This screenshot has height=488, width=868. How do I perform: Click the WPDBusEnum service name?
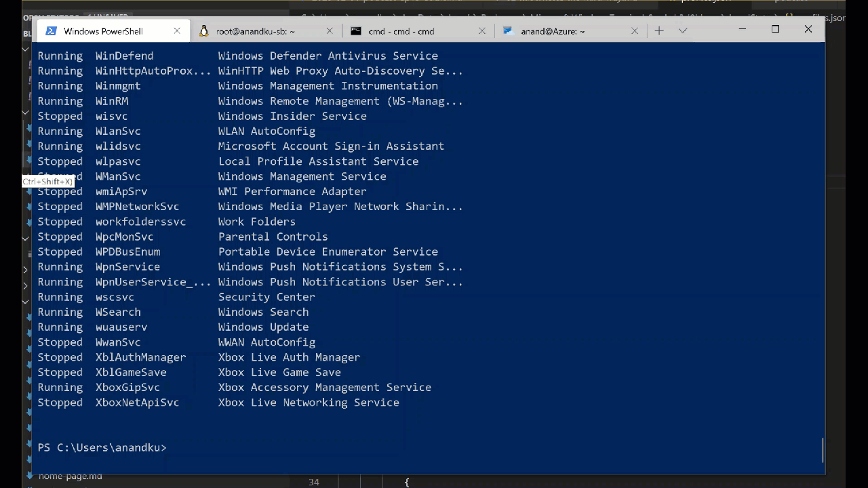pyautogui.click(x=127, y=252)
